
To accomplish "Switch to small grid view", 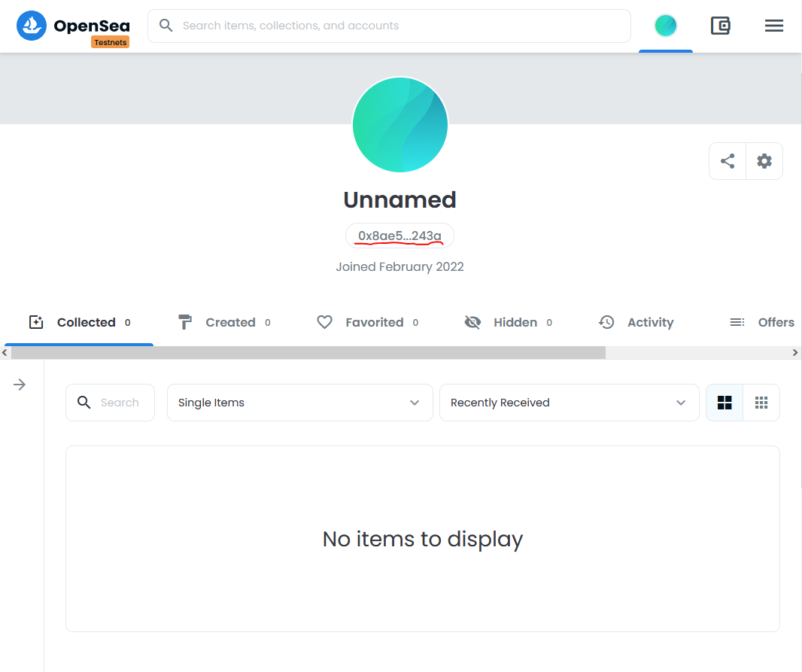I will pyautogui.click(x=761, y=403).
